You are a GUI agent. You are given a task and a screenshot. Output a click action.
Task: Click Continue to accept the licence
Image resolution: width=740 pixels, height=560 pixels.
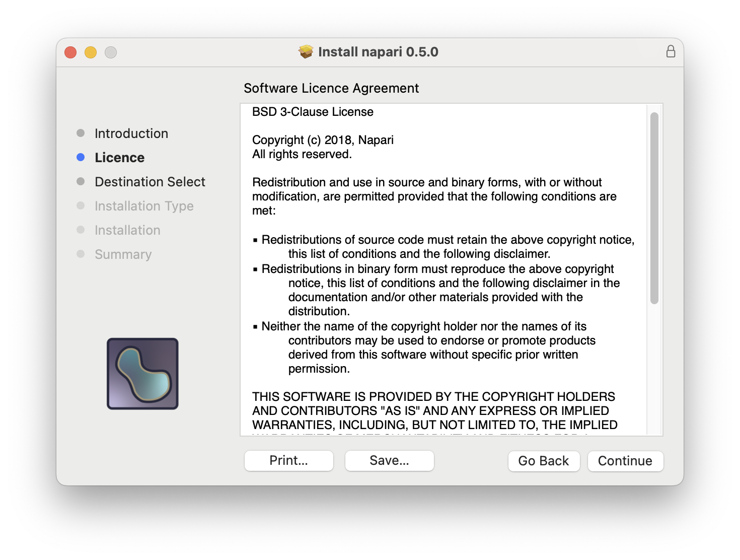(625, 461)
